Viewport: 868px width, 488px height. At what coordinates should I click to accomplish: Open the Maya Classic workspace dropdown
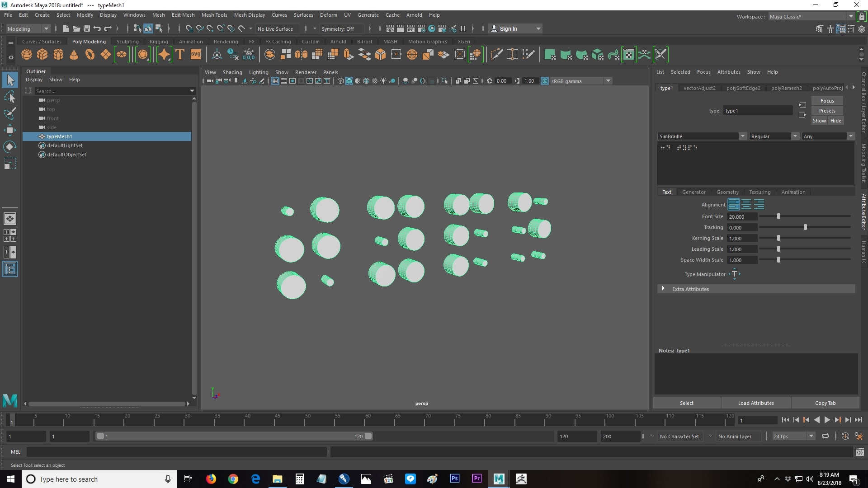(x=811, y=16)
